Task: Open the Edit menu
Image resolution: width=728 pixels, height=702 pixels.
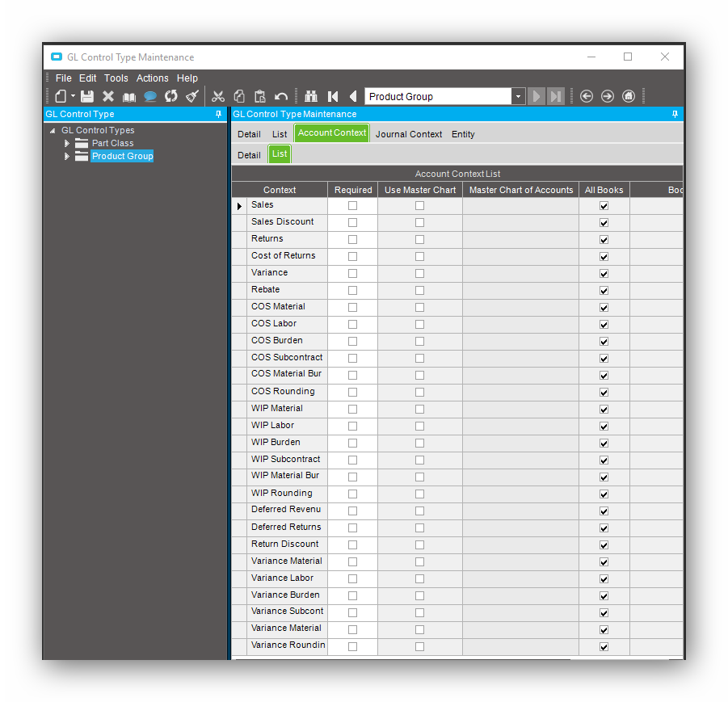Action: coord(88,78)
